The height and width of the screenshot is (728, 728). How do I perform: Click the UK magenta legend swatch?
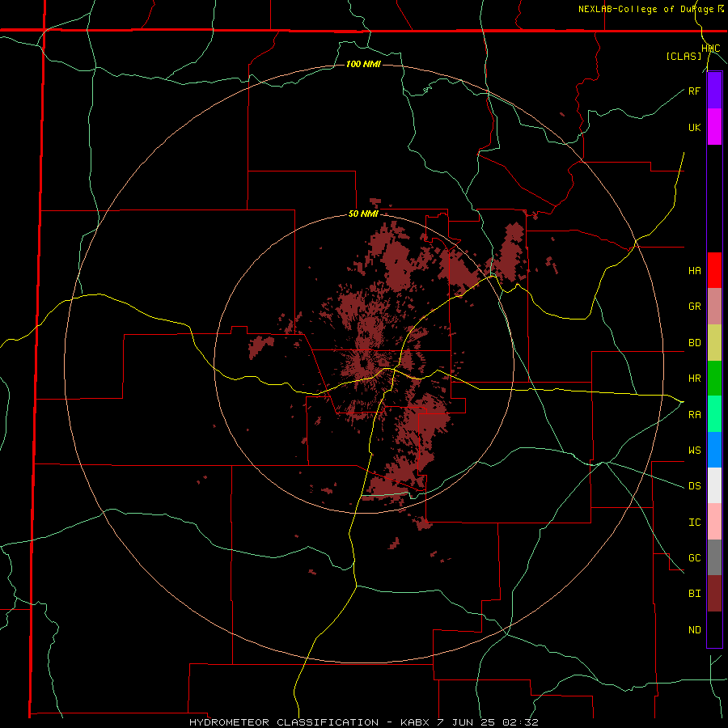click(714, 127)
